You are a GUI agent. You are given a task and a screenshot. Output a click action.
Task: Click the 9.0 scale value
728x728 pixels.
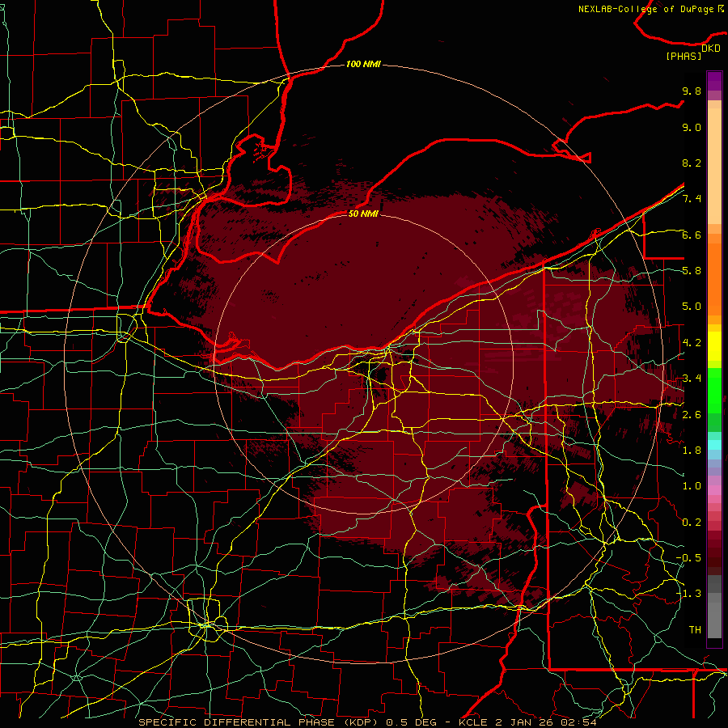click(x=692, y=127)
